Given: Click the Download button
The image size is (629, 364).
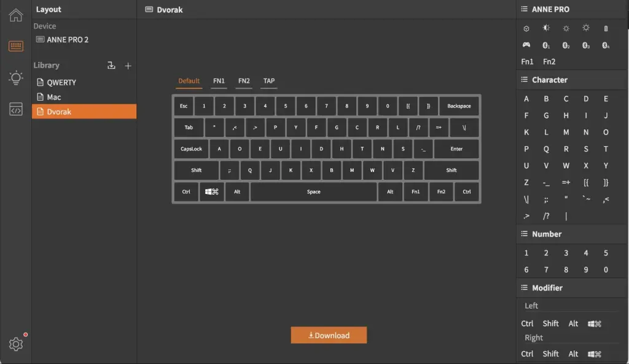Looking at the screenshot, I should 329,335.
